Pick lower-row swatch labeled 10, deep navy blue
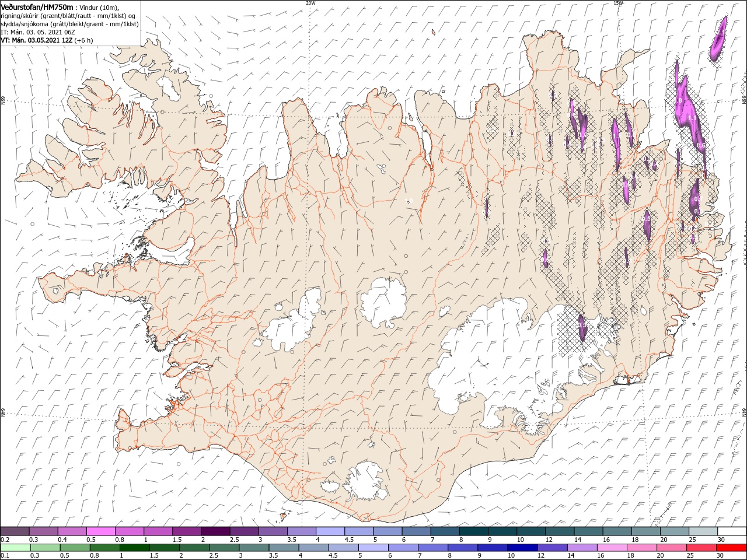This screenshot has width=747, height=560. [522, 548]
